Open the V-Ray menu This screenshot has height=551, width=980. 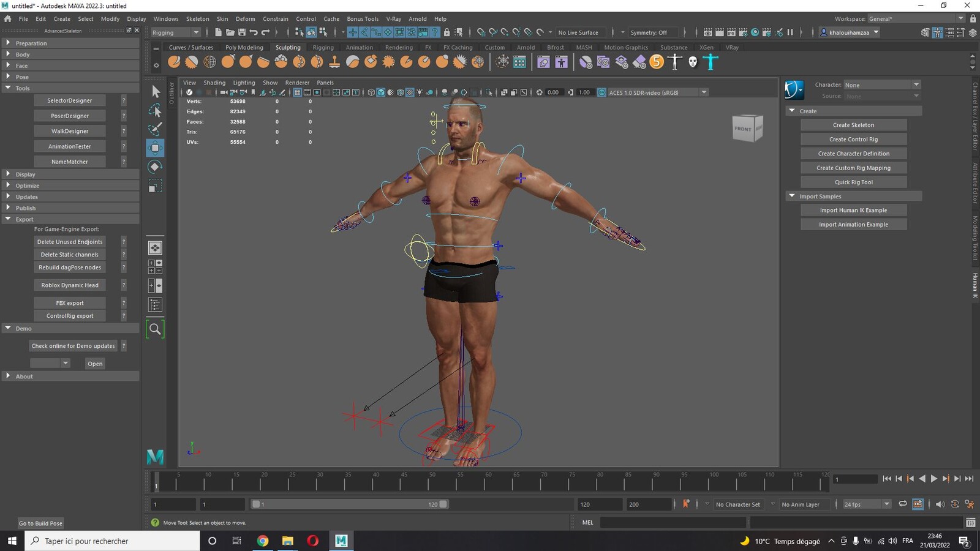[393, 19]
